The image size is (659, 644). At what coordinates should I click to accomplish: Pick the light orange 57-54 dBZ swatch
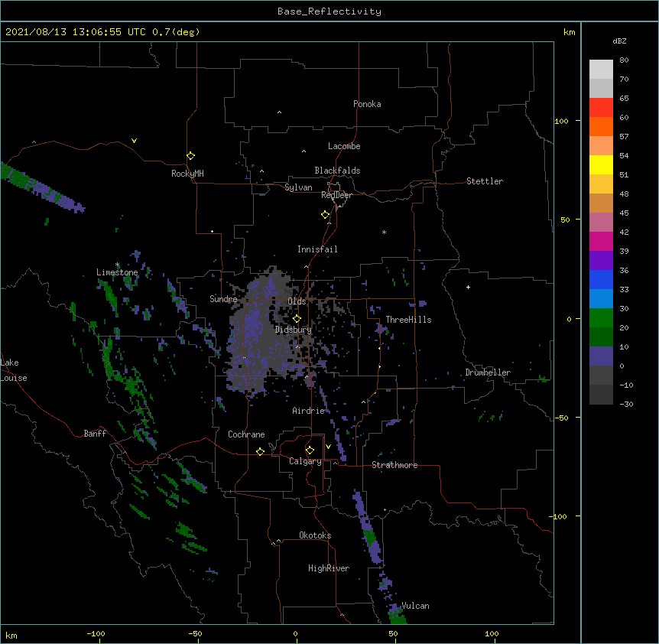tap(601, 146)
